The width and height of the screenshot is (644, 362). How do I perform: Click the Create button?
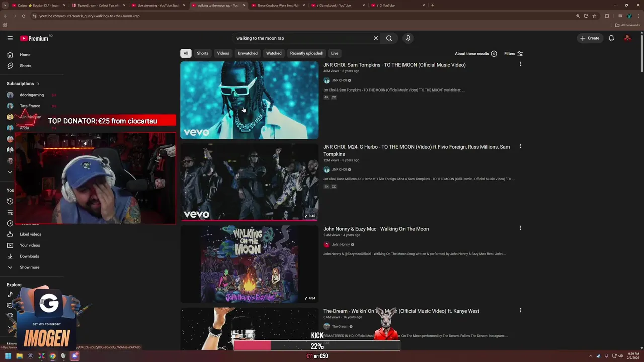tap(590, 38)
